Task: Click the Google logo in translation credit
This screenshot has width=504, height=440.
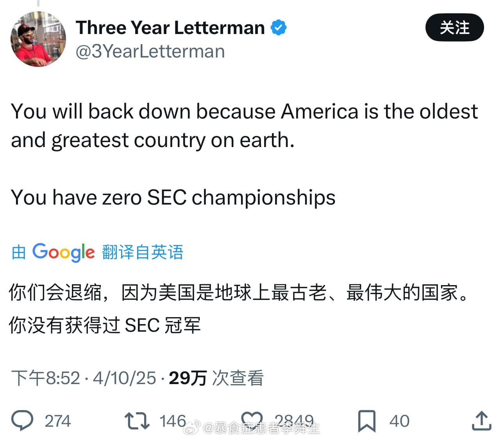Action: [x=63, y=252]
